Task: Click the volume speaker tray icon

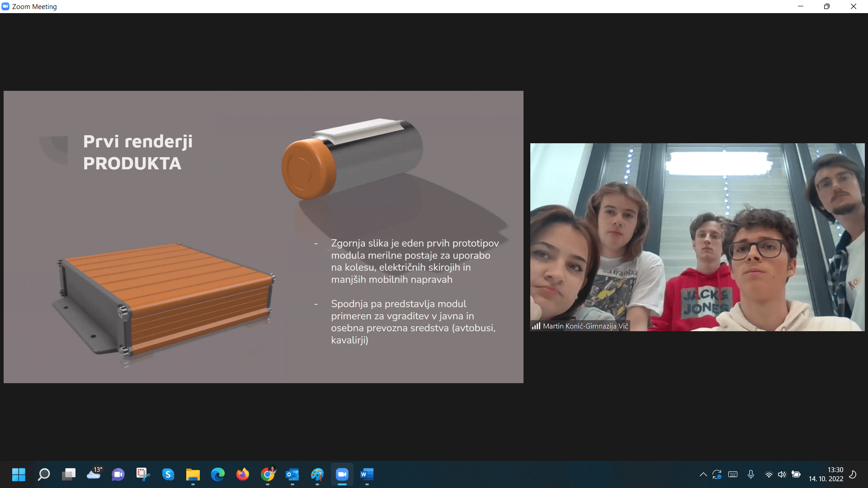Action: pos(782,474)
